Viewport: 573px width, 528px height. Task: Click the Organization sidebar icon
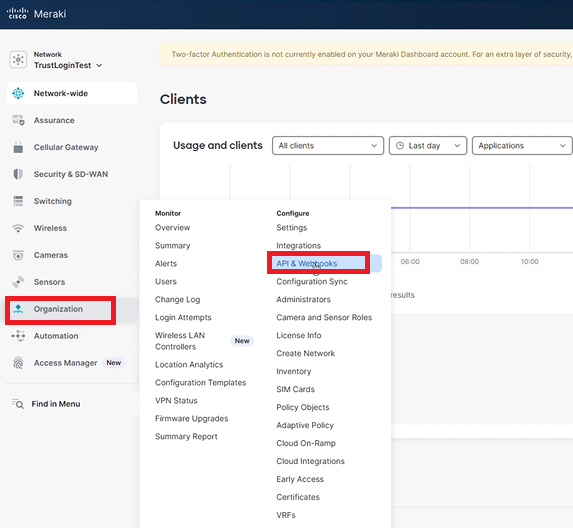[18, 309]
